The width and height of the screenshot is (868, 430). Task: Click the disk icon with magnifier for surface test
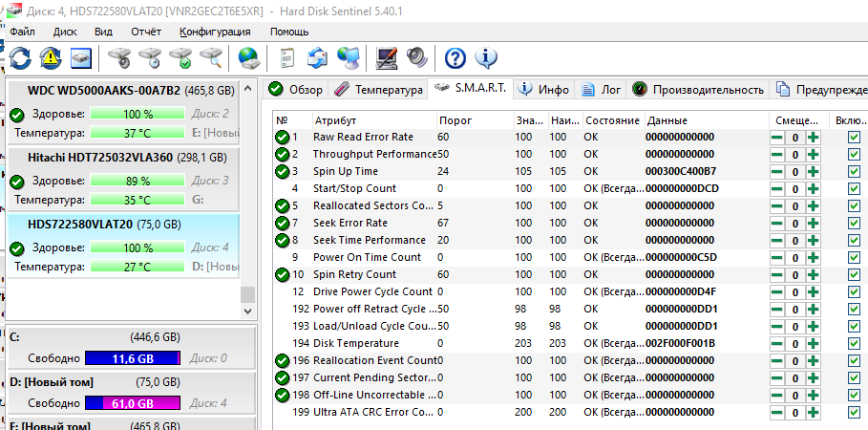pos(211,57)
